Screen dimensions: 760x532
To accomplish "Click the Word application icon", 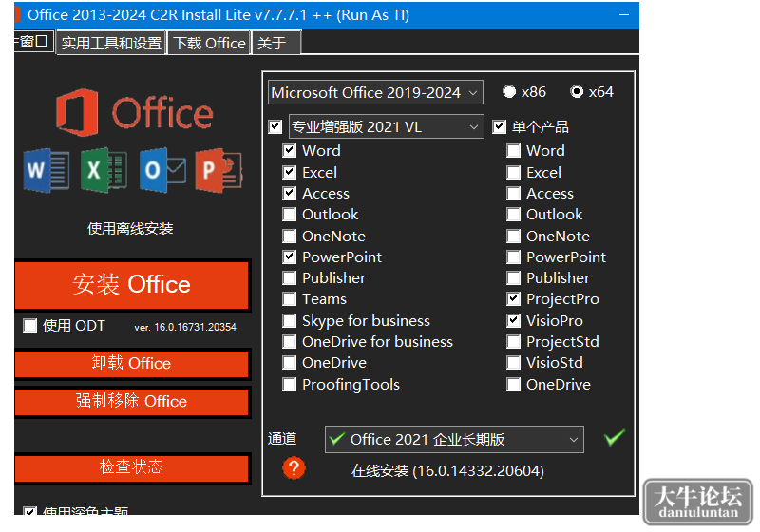I will [x=46, y=171].
